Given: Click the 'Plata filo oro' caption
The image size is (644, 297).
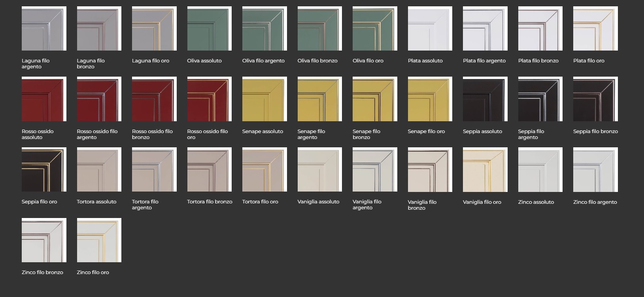Looking at the screenshot, I should 589,61.
